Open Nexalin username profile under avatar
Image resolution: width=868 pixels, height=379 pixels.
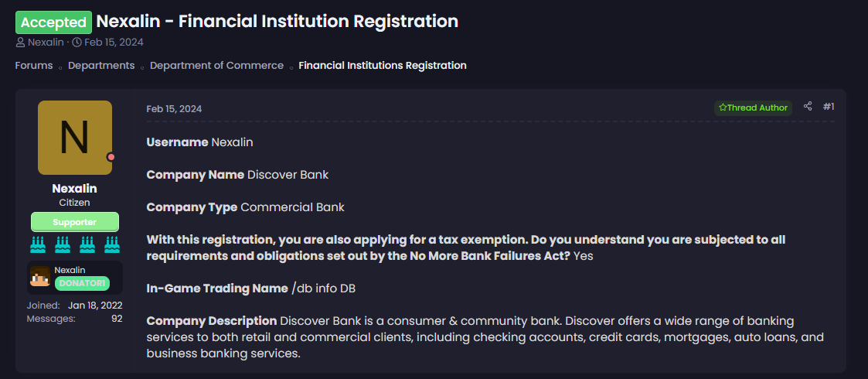pyautogui.click(x=75, y=189)
